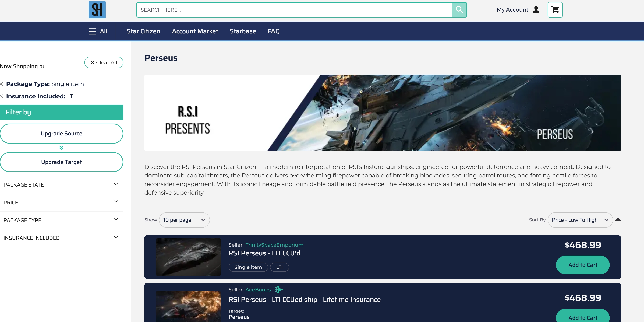
Task: Click the ascending sort direction arrow
Action: point(618,219)
